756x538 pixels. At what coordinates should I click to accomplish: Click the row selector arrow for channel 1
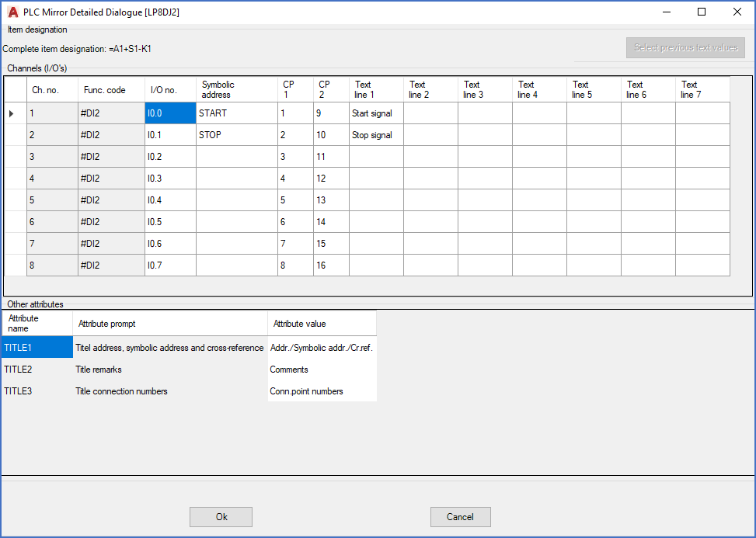tap(13, 113)
